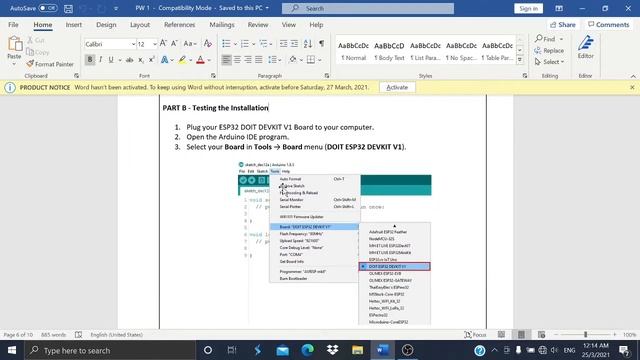Open Font dialog launcher
Screen dimensions: 640x360
click(x=213, y=76)
